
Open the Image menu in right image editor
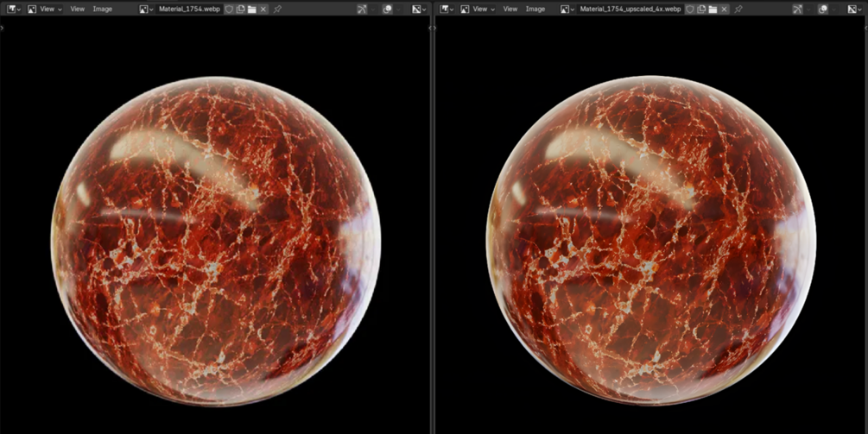[x=535, y=9]
